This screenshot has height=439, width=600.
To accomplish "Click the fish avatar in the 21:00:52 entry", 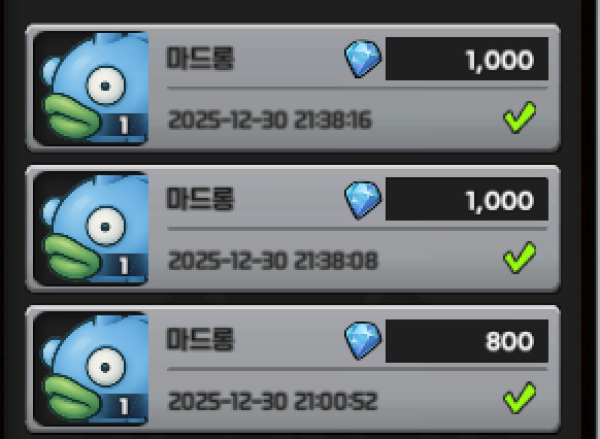I will [x=91, y=369].
